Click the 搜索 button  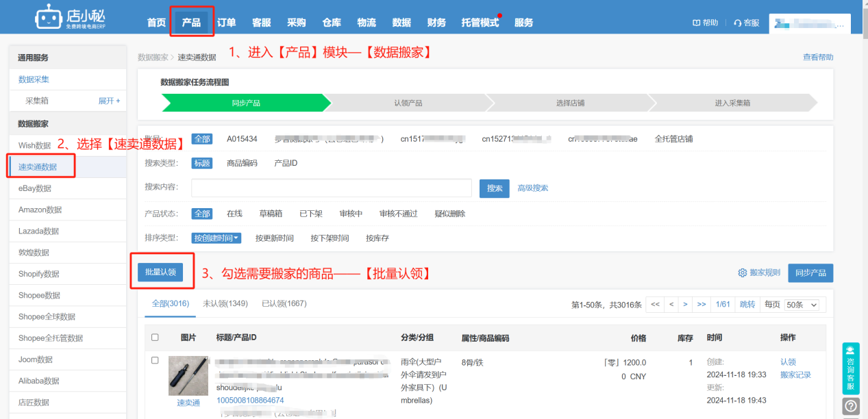pyautogui.click(x=495, y=188)
